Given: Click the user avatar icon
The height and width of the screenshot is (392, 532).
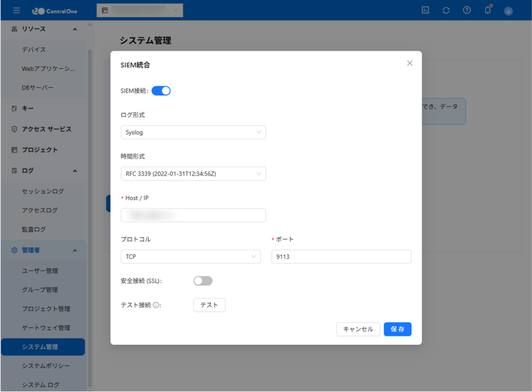Looking at the screenshot, I should [x=508, y=11].
